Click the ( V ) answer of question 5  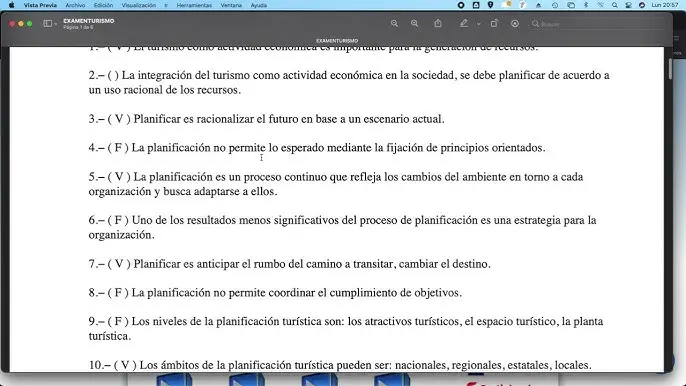tap(119, 177)
